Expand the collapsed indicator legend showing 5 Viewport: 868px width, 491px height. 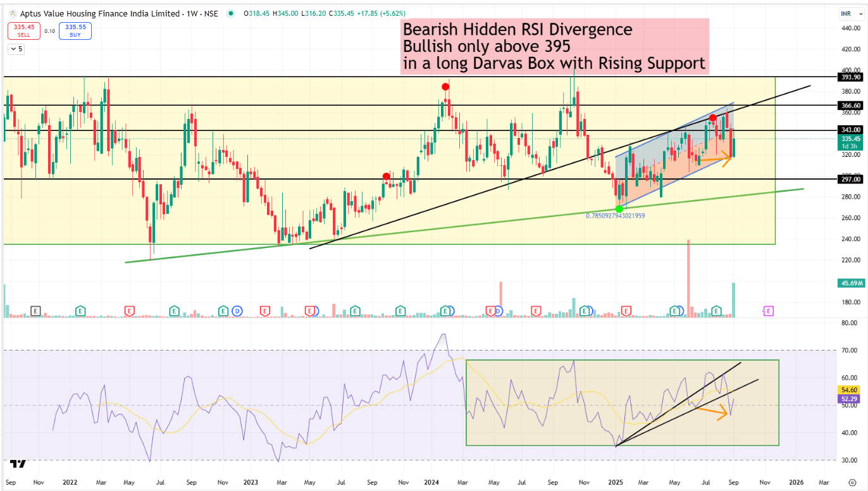16,49
